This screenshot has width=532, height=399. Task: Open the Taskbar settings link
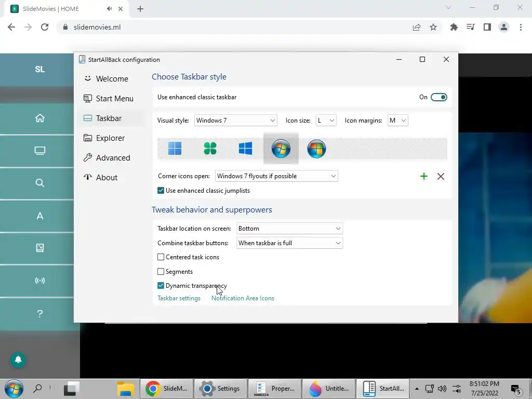[179, 298]
